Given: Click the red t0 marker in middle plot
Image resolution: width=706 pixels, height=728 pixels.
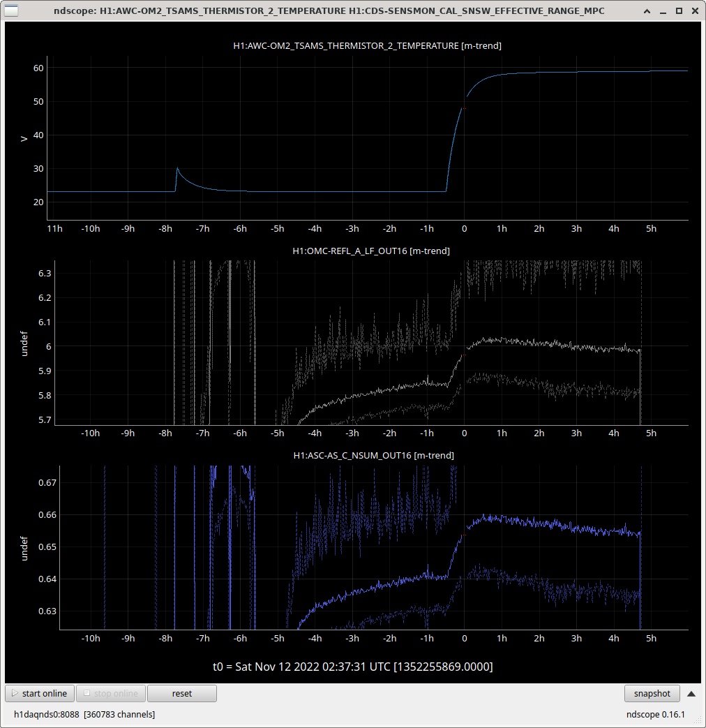Looking at the screenshot, I should click(x=463, y=355).
